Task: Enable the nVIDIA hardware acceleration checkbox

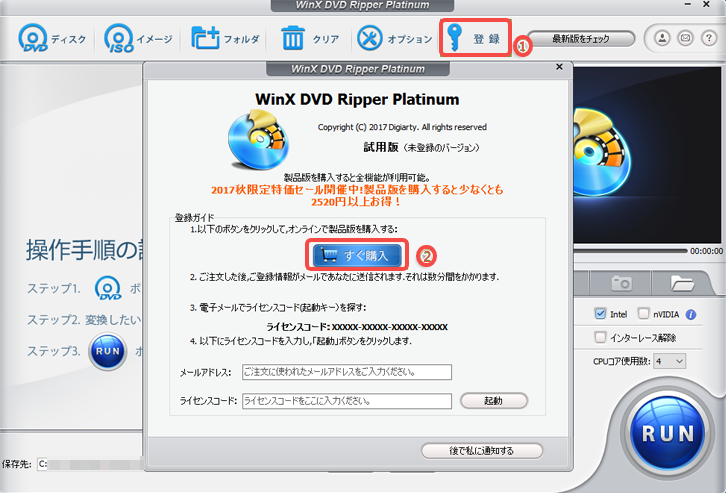Action: point(643,314)
